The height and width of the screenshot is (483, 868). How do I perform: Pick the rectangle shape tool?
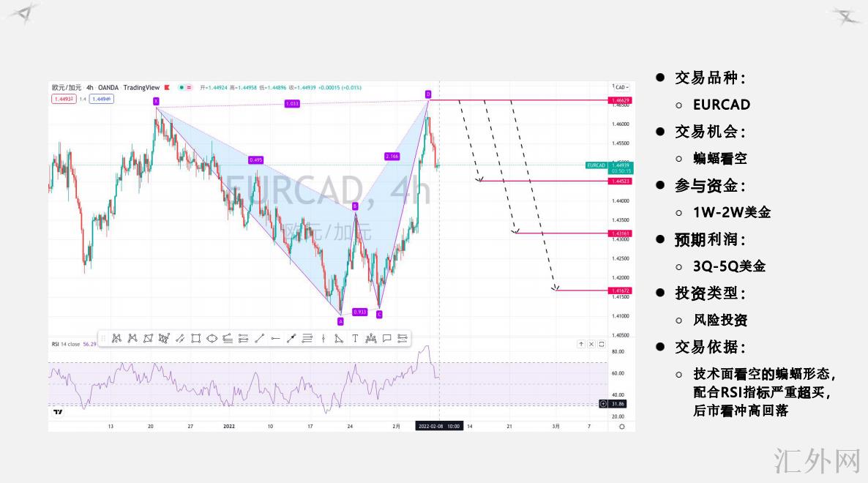(196, 338)
